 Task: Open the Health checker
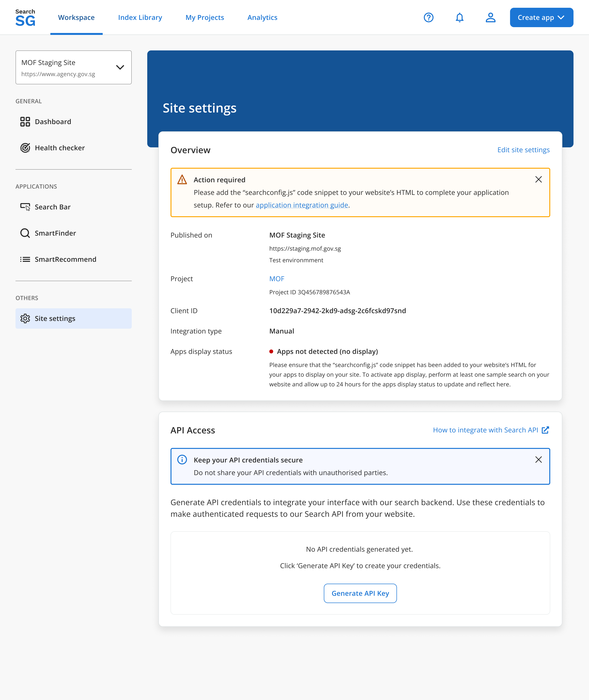click(60, 148)
